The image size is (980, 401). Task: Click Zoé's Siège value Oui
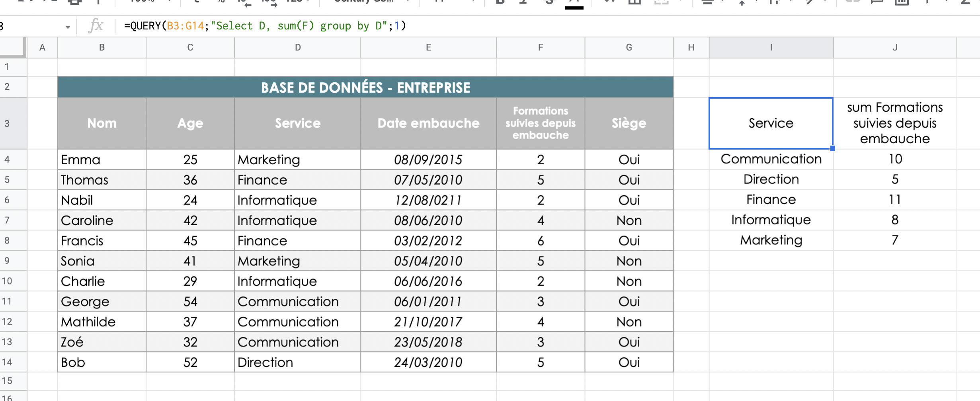click(629, 342)
